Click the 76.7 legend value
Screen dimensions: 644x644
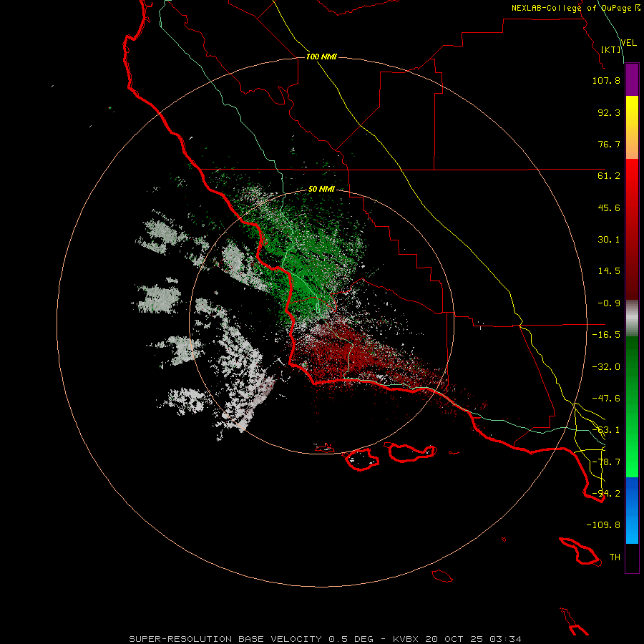pos(609,144)
